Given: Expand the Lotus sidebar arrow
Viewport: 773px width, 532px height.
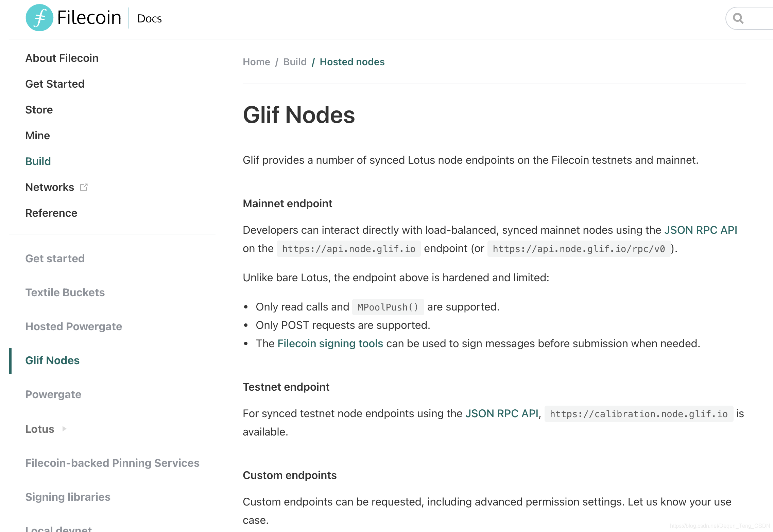Looking at the screenshot, I should pyautogui.click(x=64, y=429).
